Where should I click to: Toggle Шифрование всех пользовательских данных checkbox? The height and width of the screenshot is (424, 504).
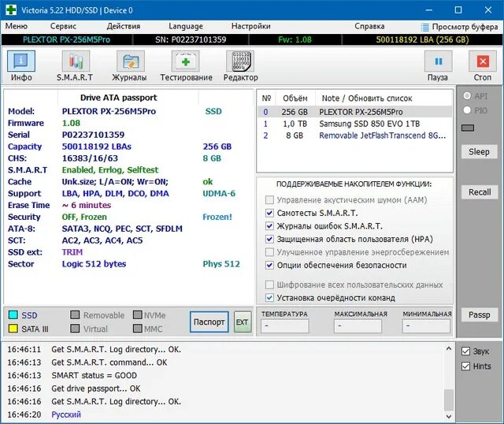269,285
